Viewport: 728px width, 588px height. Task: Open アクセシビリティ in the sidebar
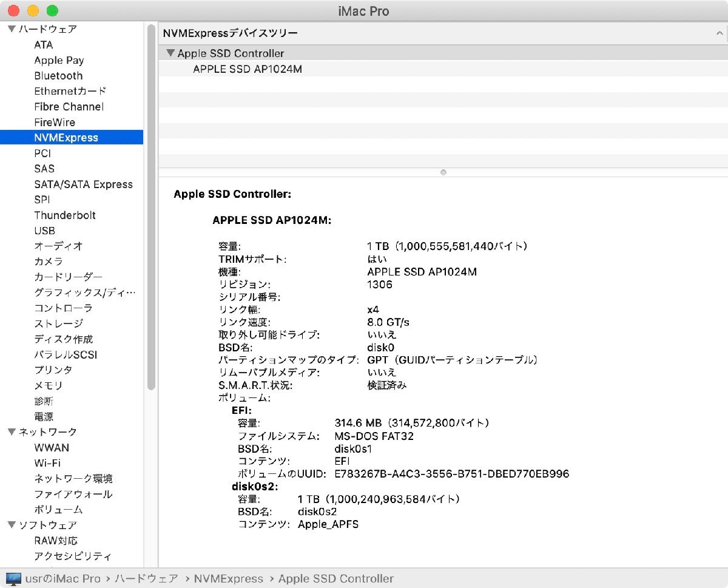click(73, 556)
